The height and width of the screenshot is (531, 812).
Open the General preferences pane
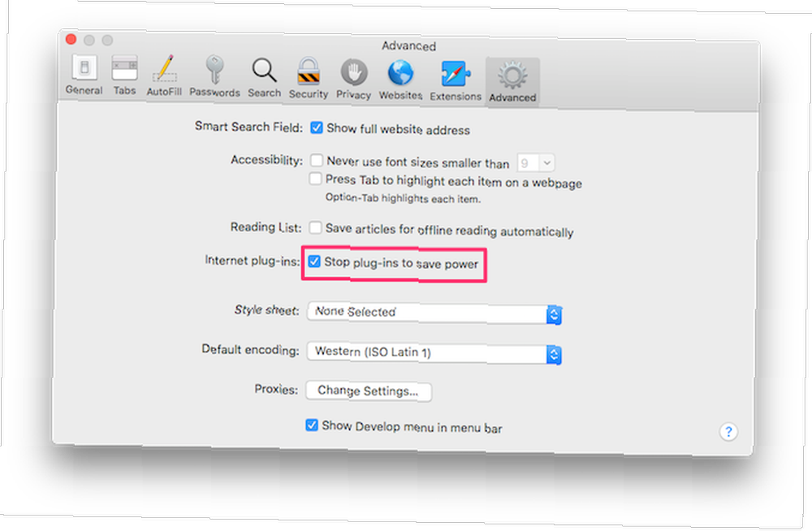84,76
